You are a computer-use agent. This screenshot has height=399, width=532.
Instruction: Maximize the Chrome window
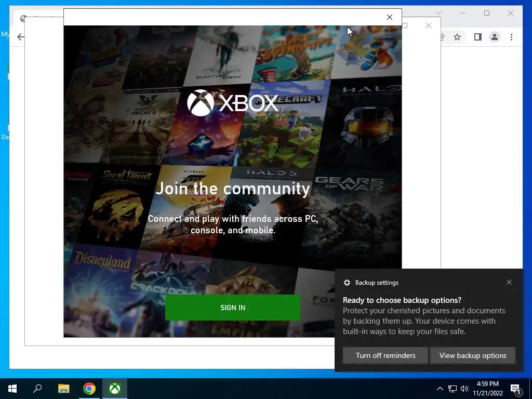tap(487, 13)
